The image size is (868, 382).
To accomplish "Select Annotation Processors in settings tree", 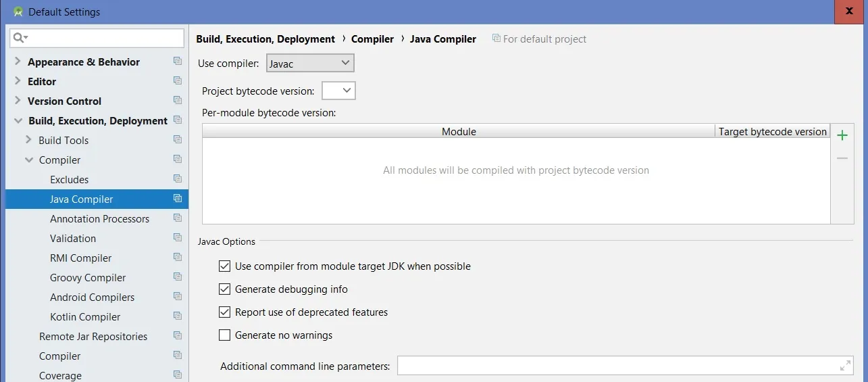I will 99,219.
